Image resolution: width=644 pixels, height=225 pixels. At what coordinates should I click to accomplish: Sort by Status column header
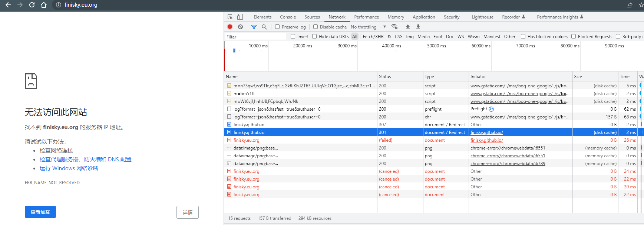pos(400,77)
